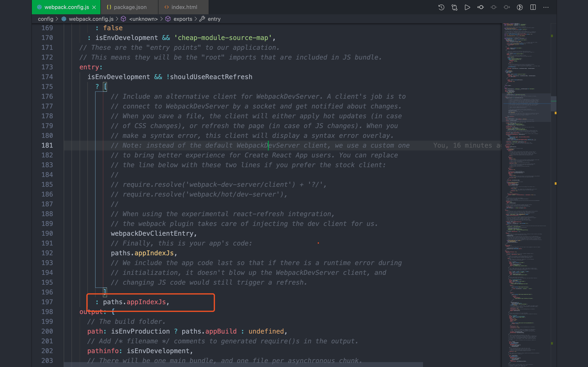Click the horizontal scrollbar at the bottom
This screenshot has height=367, width=588.
(x=243, y=365)
